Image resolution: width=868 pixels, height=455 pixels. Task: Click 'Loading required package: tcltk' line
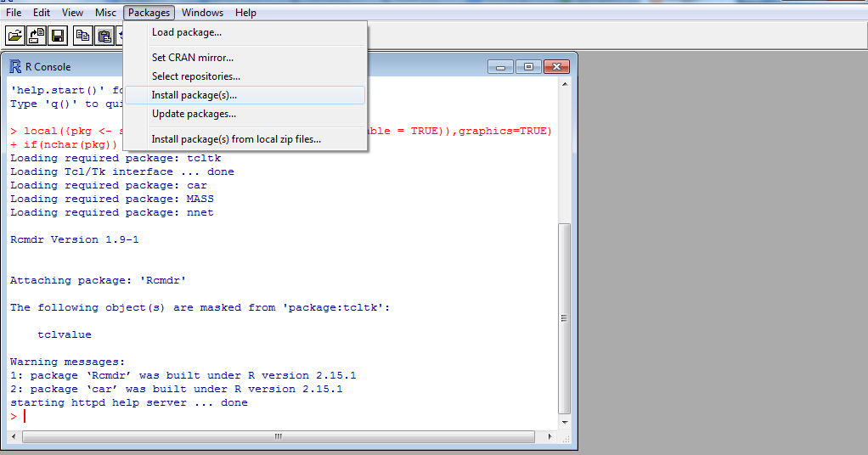pyautogui.click(x=116, y=158)
